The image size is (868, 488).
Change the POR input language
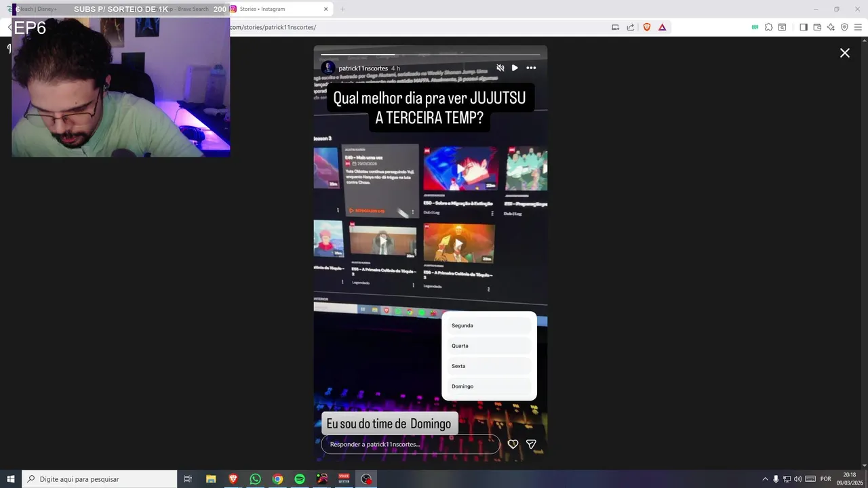click(826, 479)
